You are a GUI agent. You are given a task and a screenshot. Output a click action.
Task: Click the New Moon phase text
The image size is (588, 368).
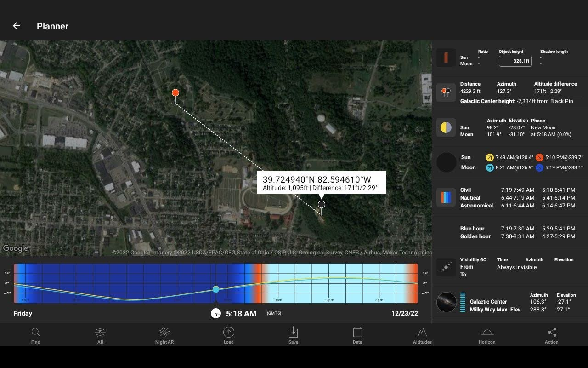click(543, 127)
